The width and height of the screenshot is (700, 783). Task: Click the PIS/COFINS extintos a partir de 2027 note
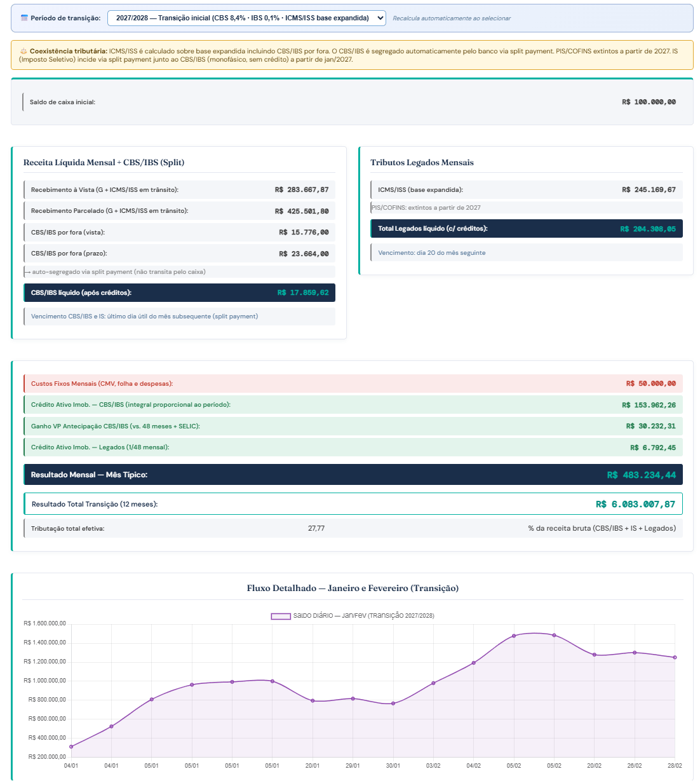[426, 207]
